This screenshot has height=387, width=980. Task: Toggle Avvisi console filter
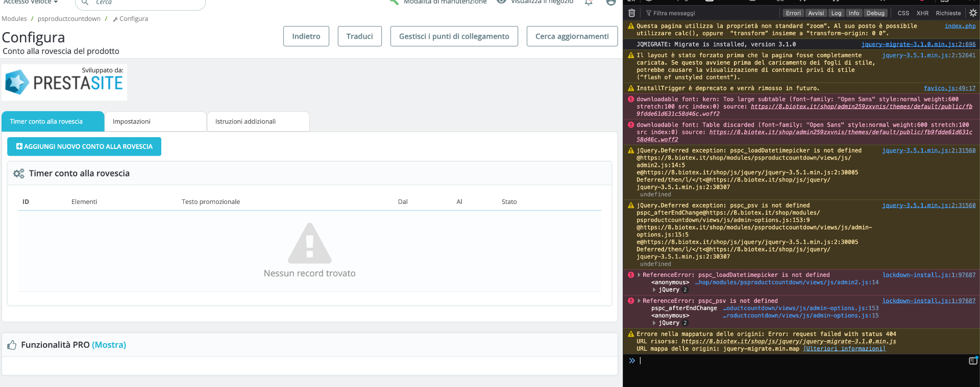[x=816, y=13]
